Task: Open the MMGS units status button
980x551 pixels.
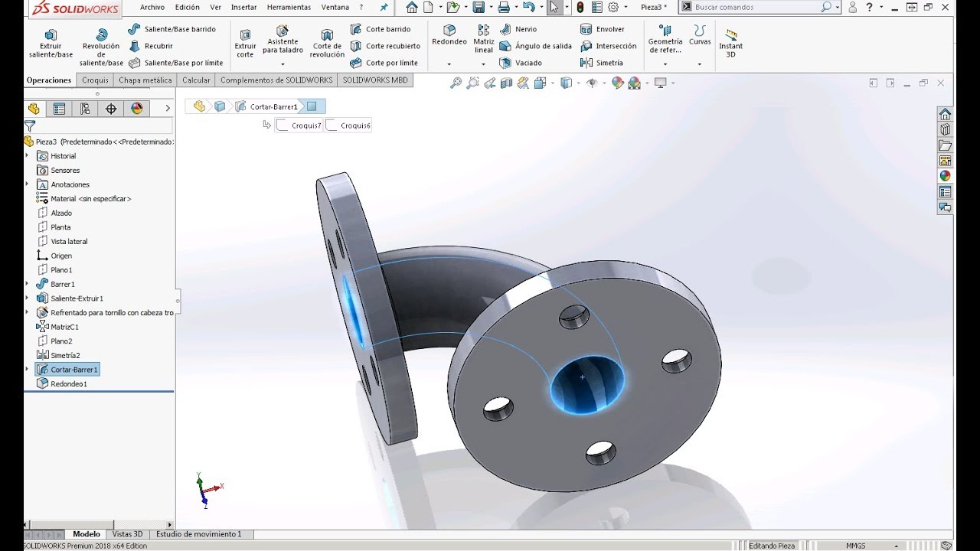Action: pyautogui.click(x=856, y=546)
